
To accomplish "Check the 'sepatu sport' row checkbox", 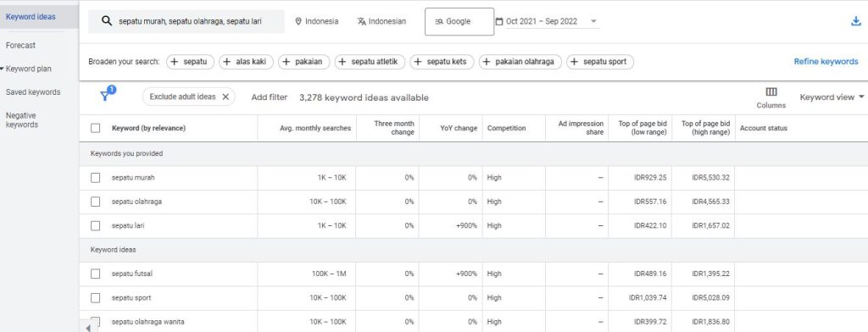I will 95,297.
